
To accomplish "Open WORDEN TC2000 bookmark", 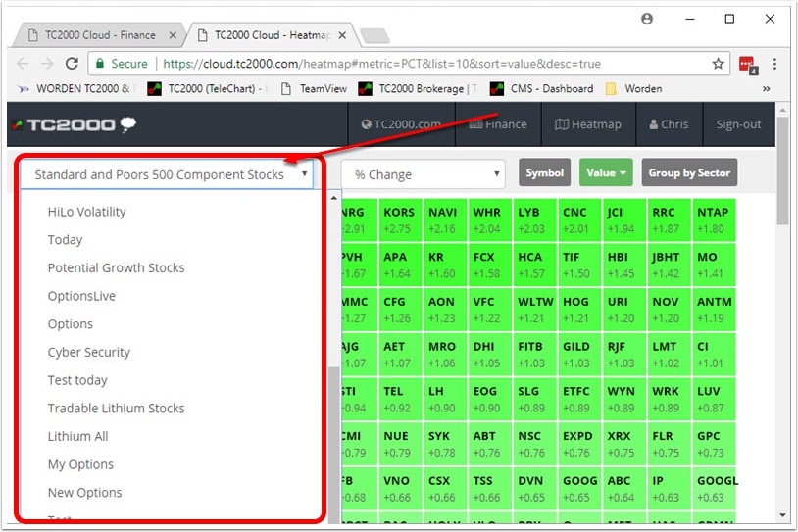I will [x=75, y=88].
